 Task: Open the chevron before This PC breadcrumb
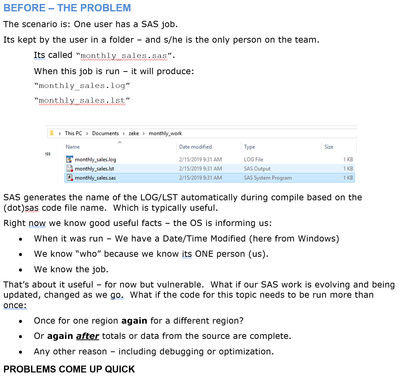(x=59, y=133)
